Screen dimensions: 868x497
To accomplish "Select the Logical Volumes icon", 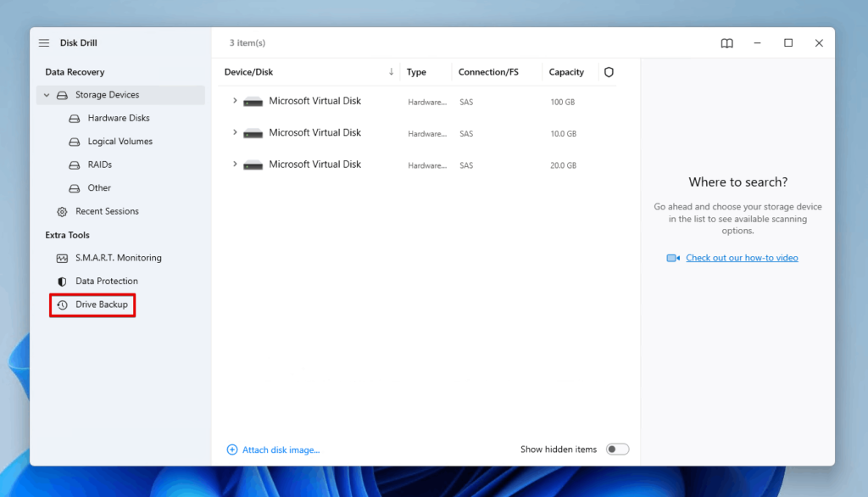I will 76,141.
